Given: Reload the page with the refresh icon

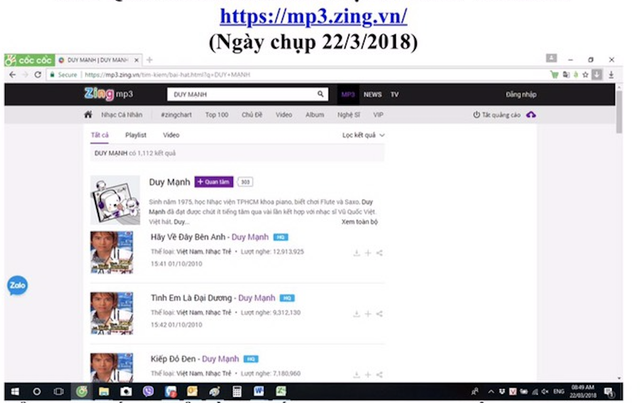Looking at the screenshot, I should click(x=38, y=75).
